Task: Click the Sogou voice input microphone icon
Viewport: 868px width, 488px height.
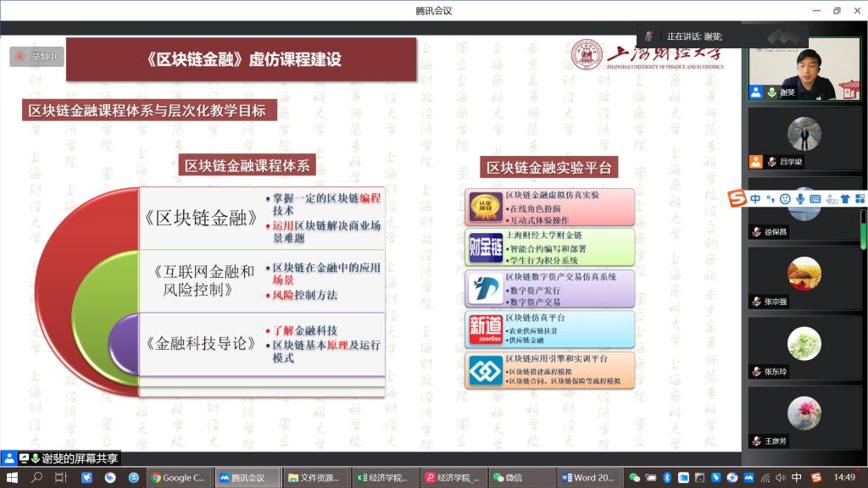Action: (799, 198)
